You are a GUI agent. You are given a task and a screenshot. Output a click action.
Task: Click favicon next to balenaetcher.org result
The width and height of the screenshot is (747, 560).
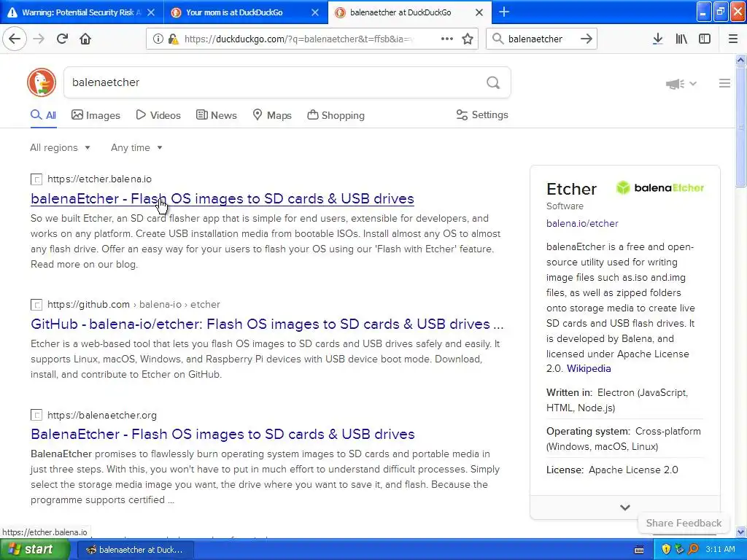36,415
